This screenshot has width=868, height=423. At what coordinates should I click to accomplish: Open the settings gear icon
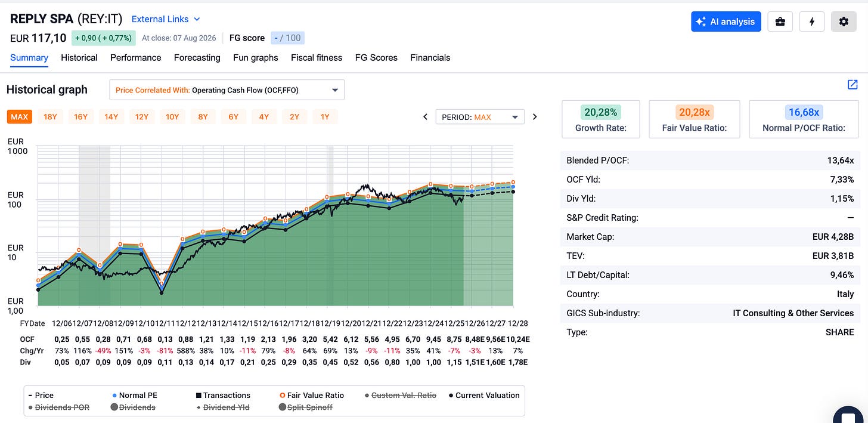pos(844,21)
